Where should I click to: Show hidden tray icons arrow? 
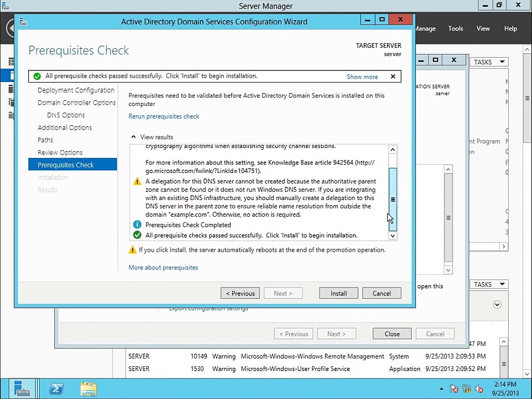pos(441,389)
